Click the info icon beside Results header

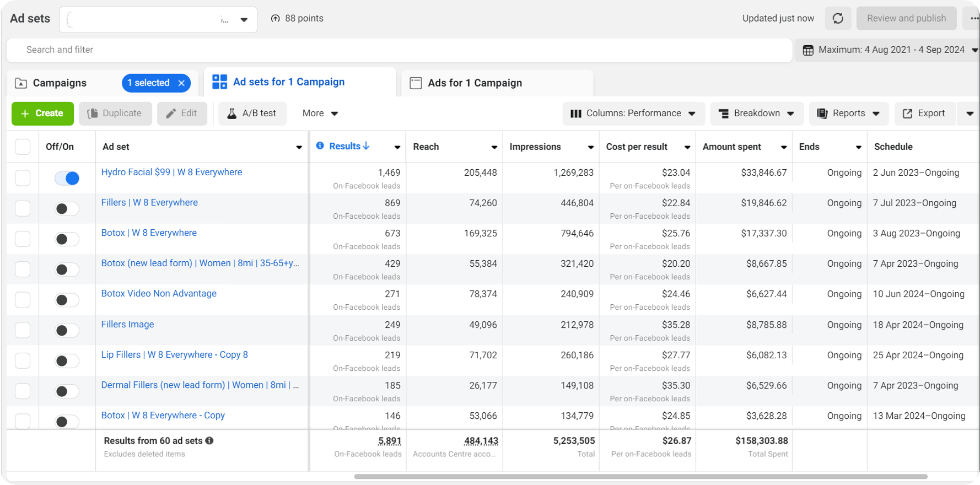coord(320,146)
